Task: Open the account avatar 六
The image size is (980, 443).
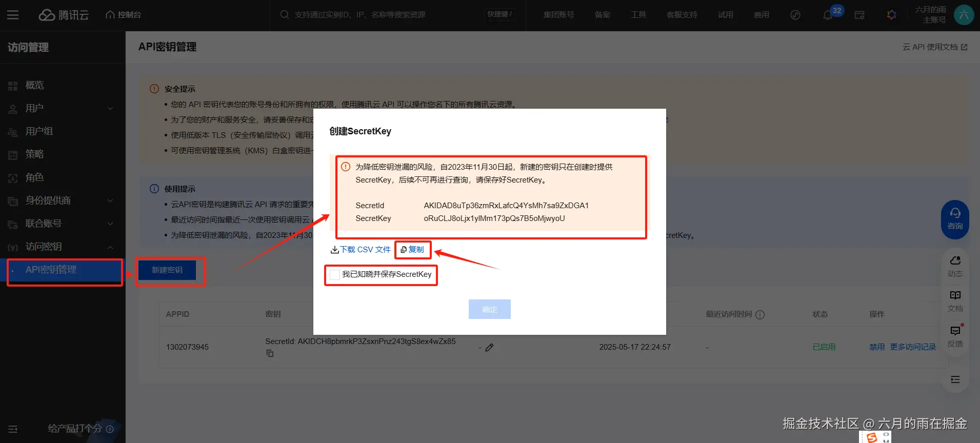Action: (964, 15)
